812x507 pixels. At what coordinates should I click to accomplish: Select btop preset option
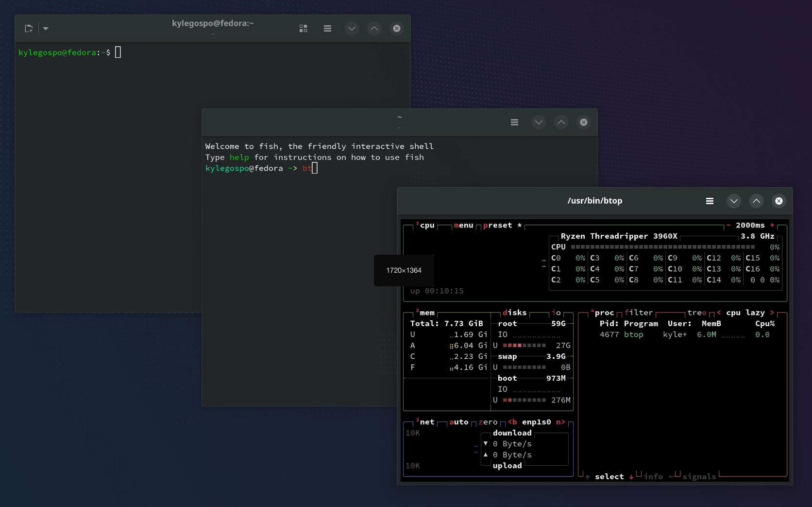(x=497, y=226)
